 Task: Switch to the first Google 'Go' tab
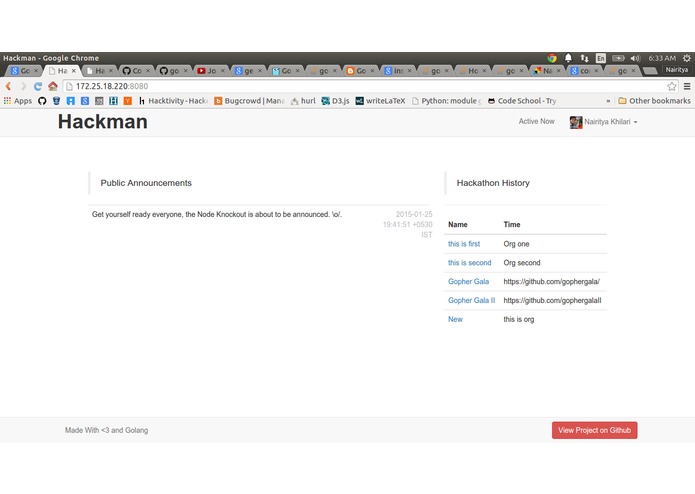pos(23,71)
